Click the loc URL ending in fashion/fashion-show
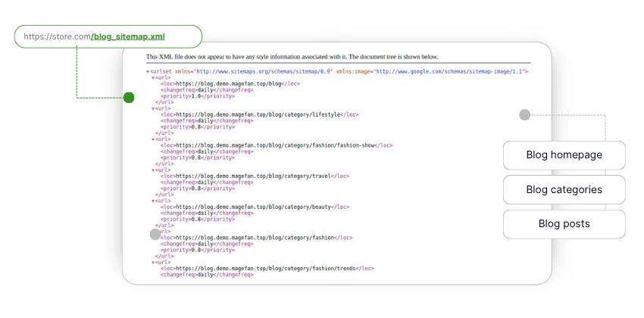644x318 pixels. 275,145
